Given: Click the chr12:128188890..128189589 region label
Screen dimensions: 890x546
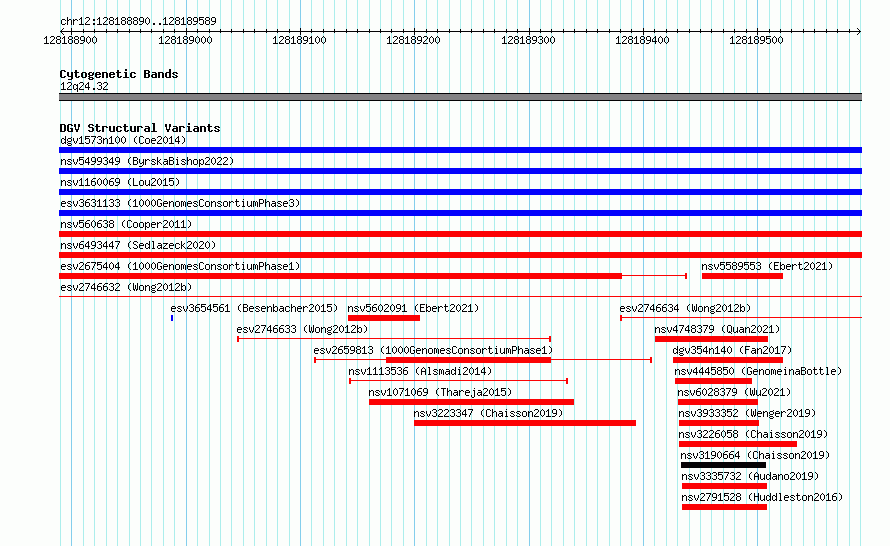Looking at the screenshot, I should click(138, 21).
